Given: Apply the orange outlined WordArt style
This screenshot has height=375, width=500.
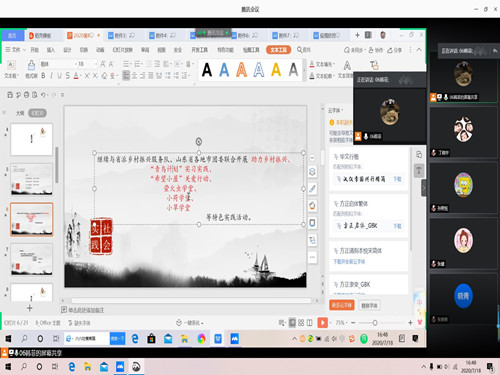Looking at the screenshot, I should tap(241, 70).
